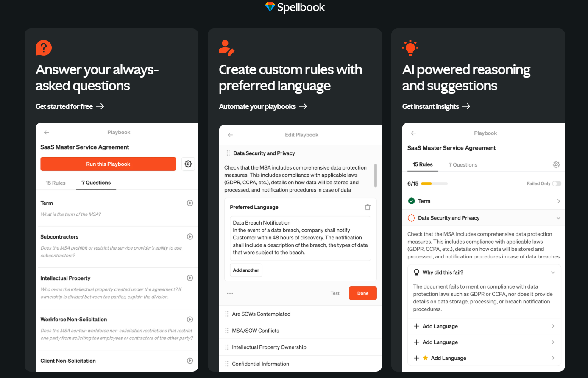Open the three-dots more options menu

tap(230, 293)
